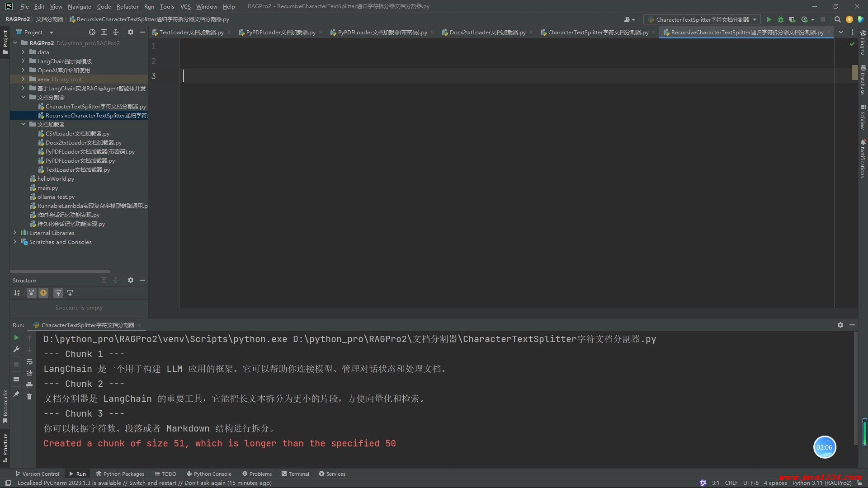Viewport: 868px width, 488px height.
Task: Open the Terminal tool window
Action: [x=295, y=474]
